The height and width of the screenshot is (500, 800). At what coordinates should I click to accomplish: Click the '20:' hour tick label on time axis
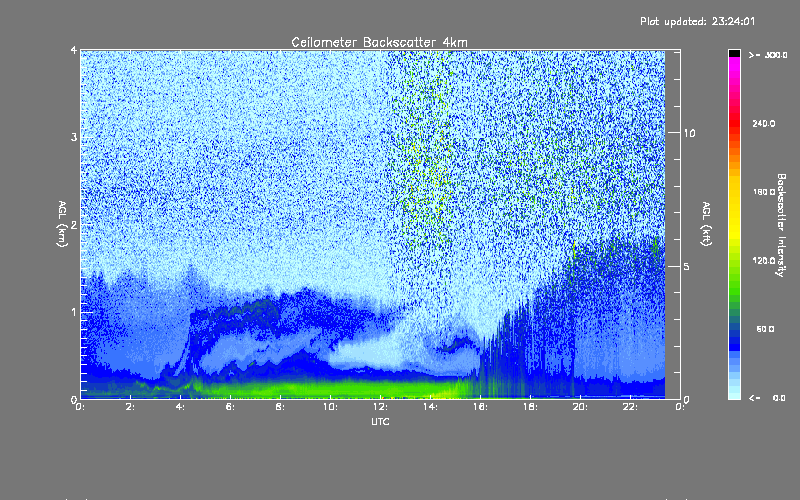[x=580, y=407]
